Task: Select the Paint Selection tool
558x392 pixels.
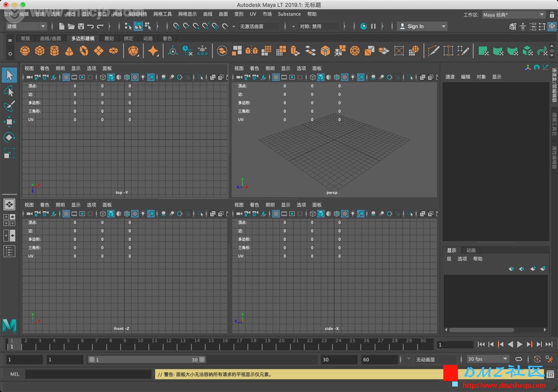Action: click(x=9, y=106)
